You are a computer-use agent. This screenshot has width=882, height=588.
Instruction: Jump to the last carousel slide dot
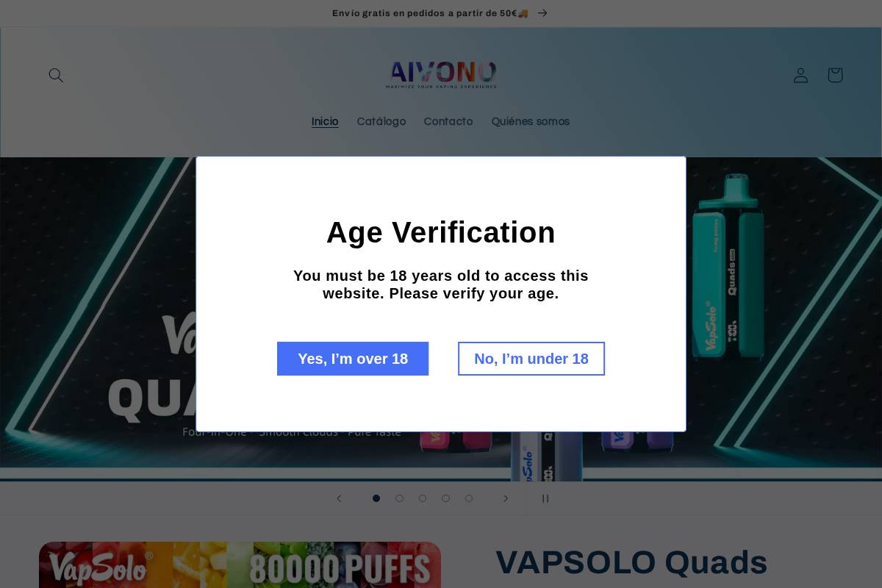(x=469, y=498)
